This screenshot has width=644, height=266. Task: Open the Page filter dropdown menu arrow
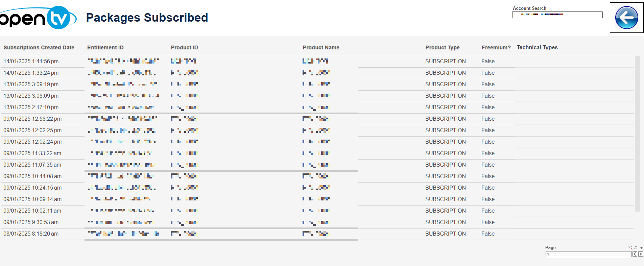tap(641, 248)
